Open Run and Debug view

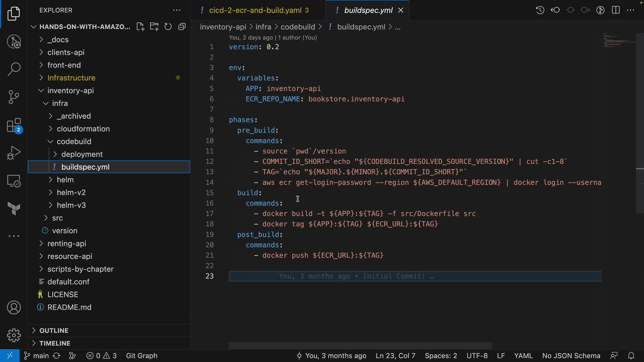pos(14,153)
